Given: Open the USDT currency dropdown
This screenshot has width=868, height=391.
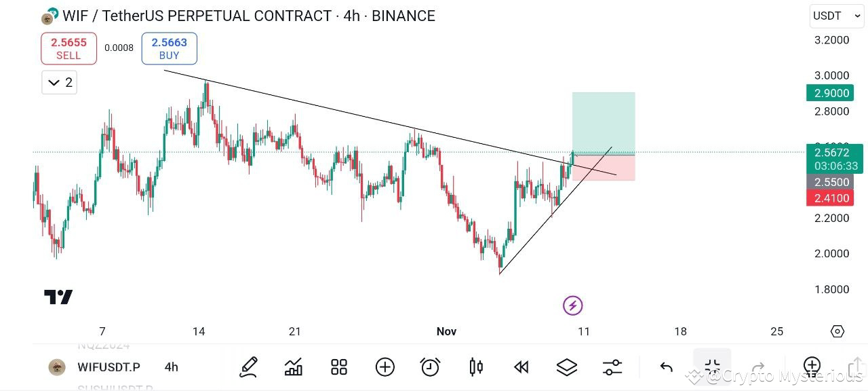Looking at the screenshot, I should pos(835,16).
